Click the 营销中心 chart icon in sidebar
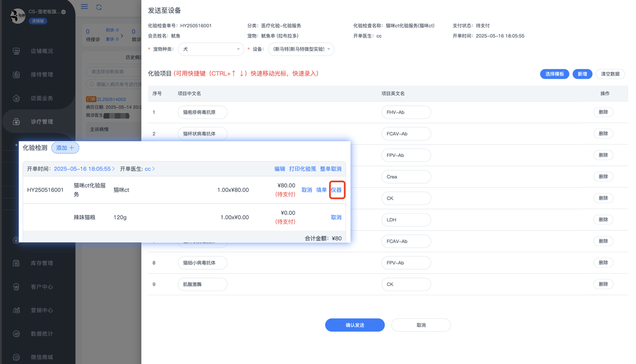The width and height of the screenshot is (636, 364). pyautogui.click(x=16, y=310)
